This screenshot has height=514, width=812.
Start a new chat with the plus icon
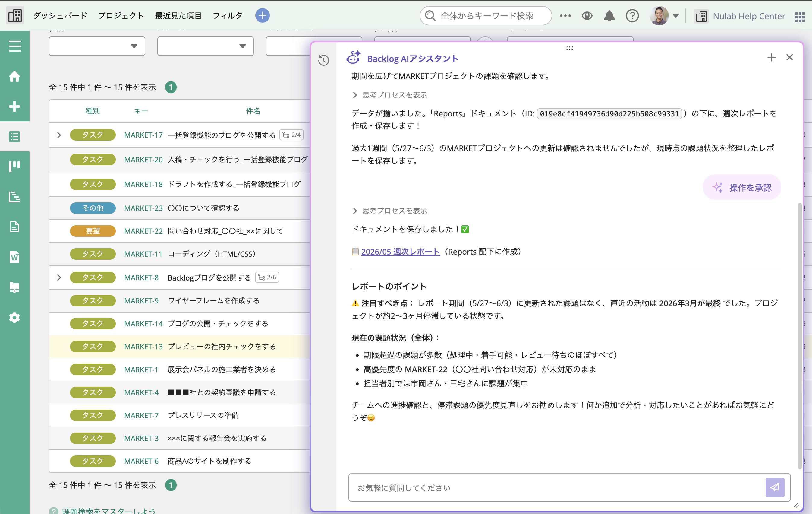(771, 57)
